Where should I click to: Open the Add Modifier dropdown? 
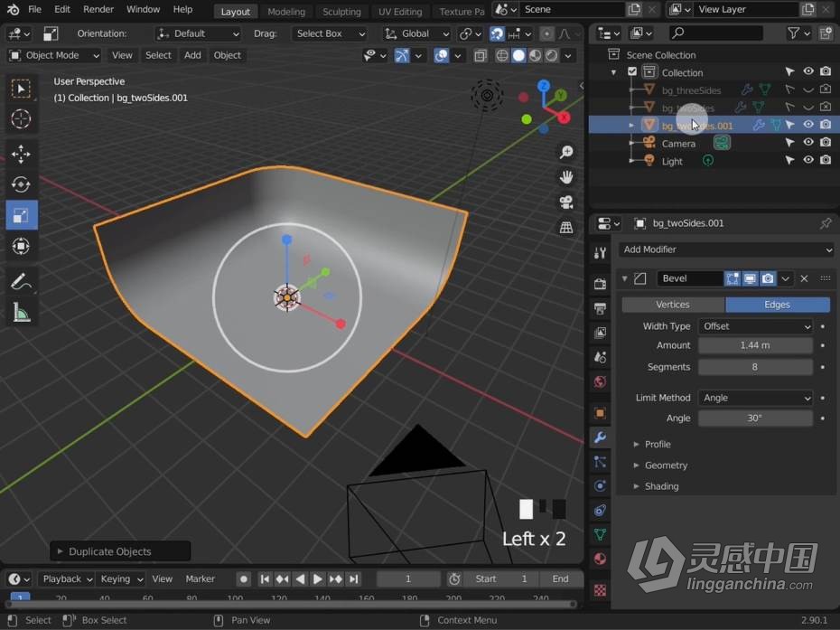pyautogui.click(x=727, y=249)
